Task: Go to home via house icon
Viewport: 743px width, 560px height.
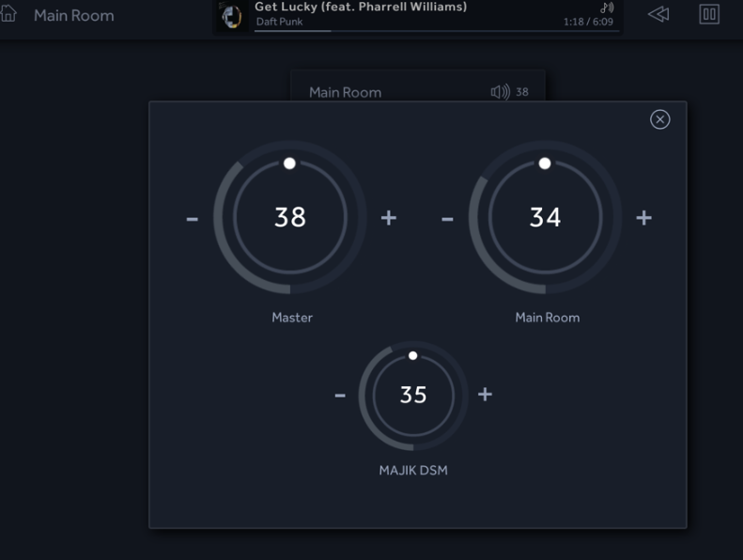Action: (8, 14)
